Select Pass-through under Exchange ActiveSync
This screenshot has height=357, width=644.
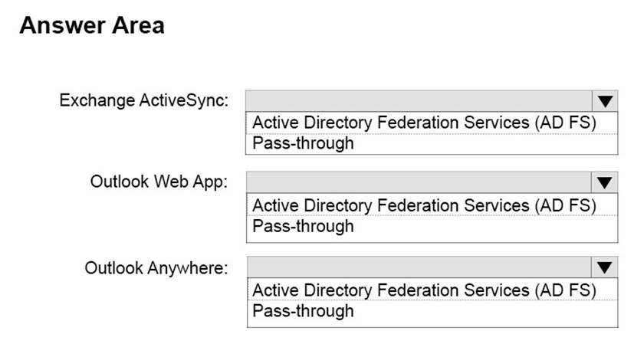304,142
